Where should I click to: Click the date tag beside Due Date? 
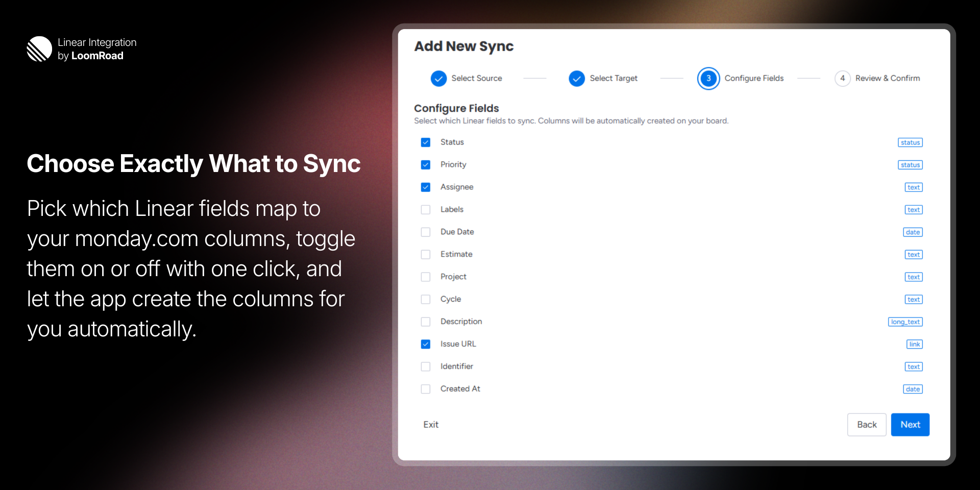pos(913,232)
